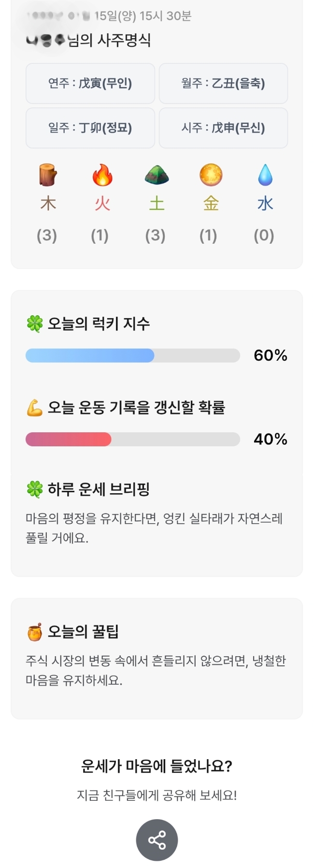This screenshot has width=314, height=868.
Task: Click the 木 wood character label
Action: click(x=48, y=204)
